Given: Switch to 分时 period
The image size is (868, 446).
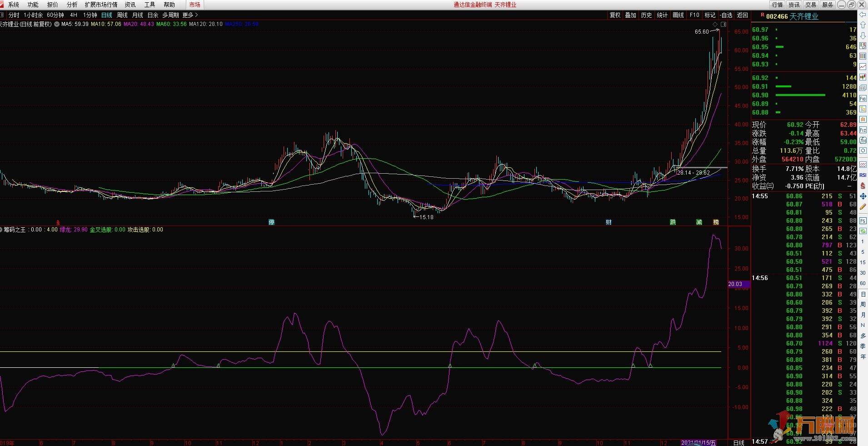Looking at the screenshot, I should point(14,15).
